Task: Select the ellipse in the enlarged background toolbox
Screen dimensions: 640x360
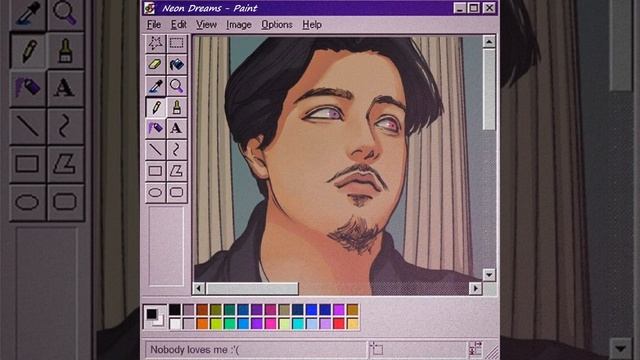Action: (27, 202)
